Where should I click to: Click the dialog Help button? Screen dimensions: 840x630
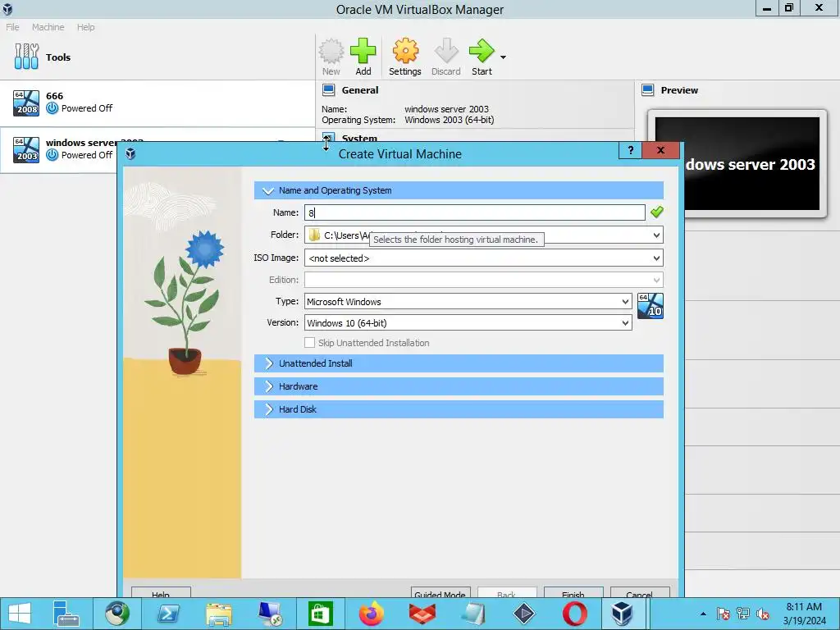pyautogui.click(x=161, y=593)
